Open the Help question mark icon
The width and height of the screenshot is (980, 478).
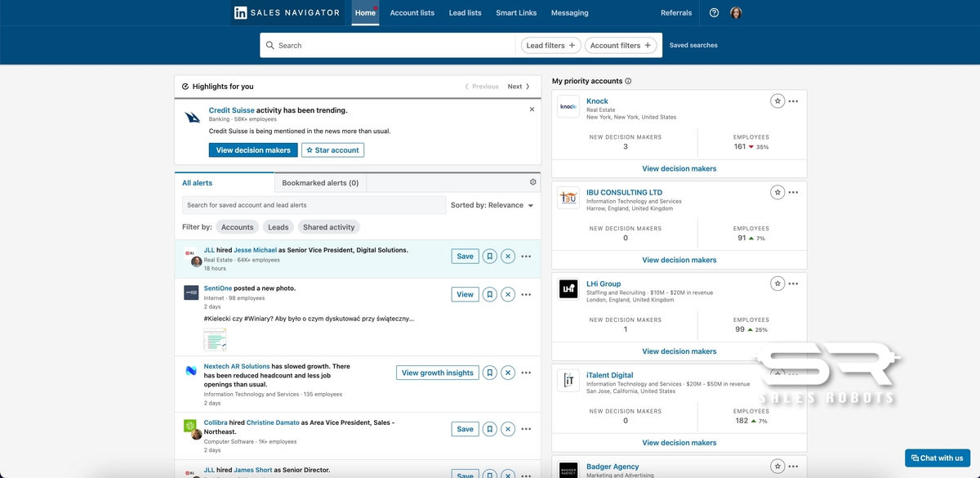click(x=714, y=13)
